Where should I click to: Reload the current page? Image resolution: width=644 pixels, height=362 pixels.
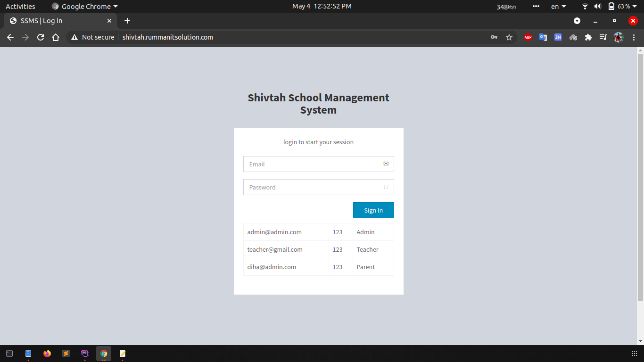coord(41,37)
